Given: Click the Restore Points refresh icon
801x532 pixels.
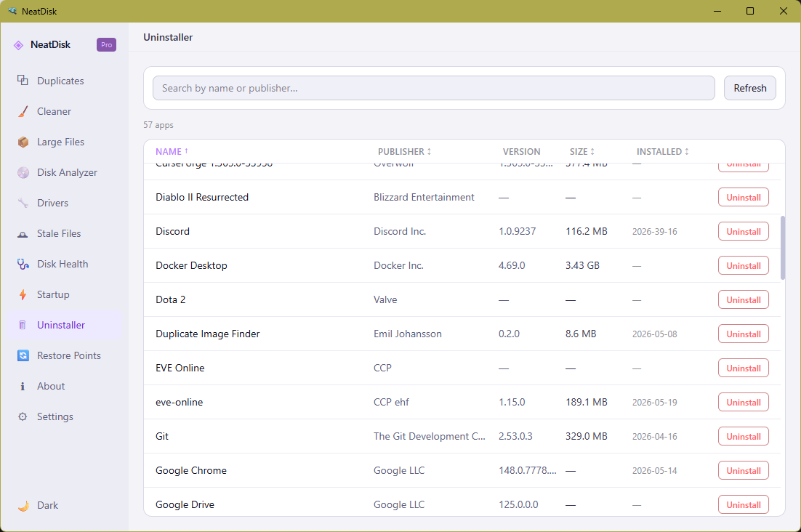Looking at the screenshot, I should pos(23,355).
